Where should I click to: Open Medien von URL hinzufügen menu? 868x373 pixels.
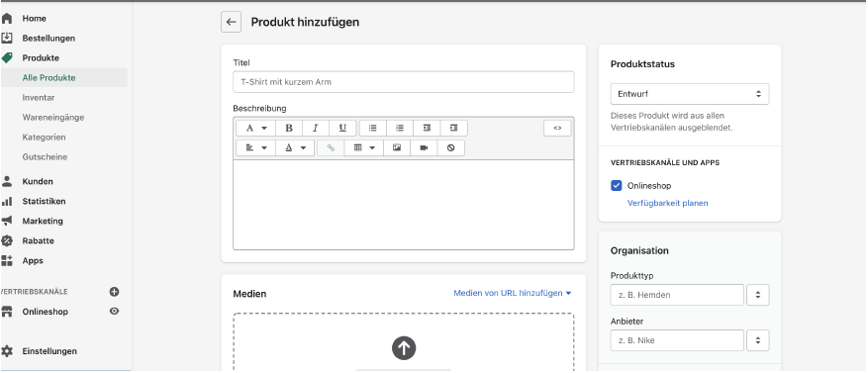click(x=512, y=293)
